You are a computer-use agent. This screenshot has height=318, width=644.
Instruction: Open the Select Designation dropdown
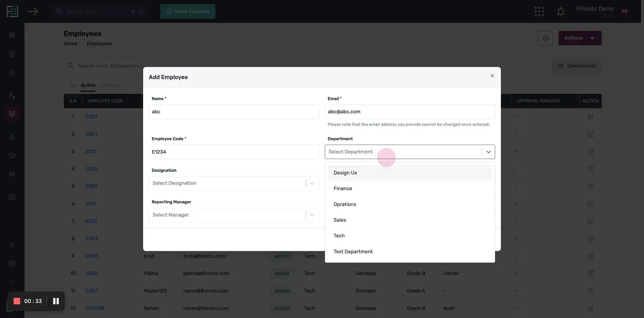coord(234,183)
